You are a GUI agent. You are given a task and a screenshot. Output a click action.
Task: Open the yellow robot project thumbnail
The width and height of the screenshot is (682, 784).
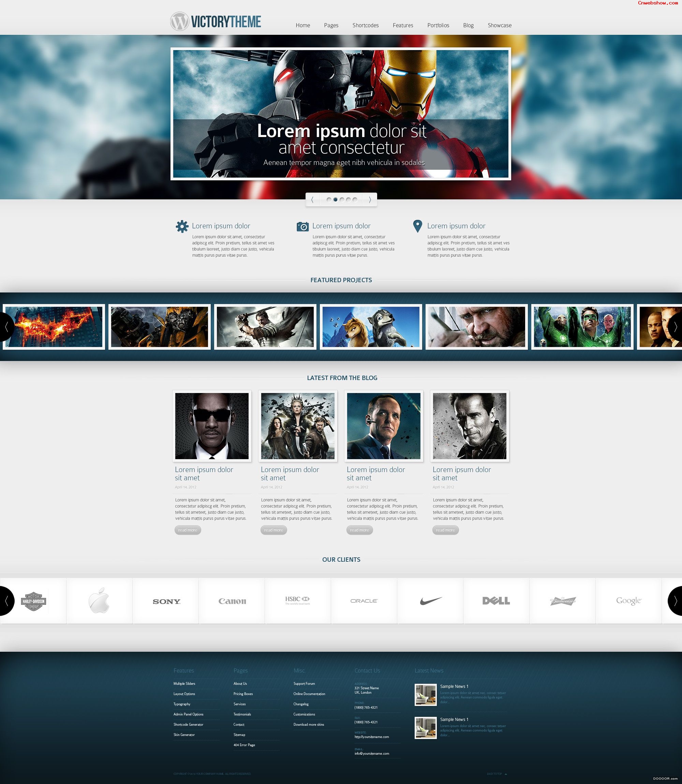click(x=160, y=327)
